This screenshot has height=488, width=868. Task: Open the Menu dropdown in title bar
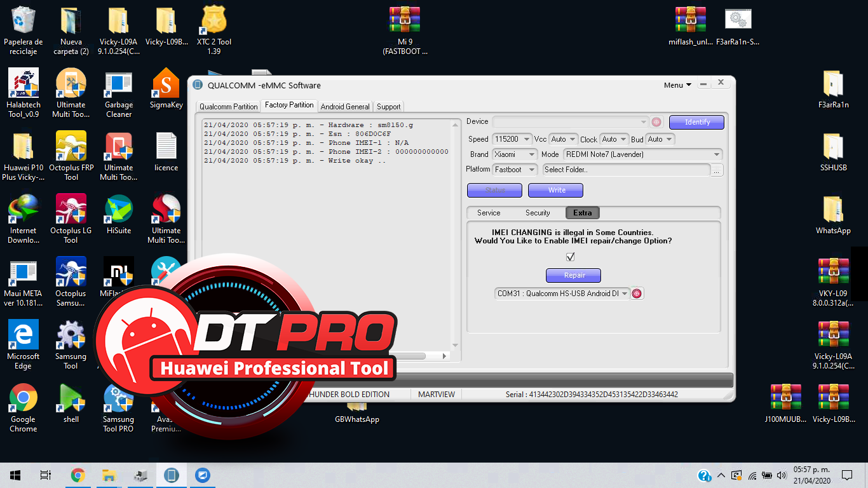click(x=678, y=85)
